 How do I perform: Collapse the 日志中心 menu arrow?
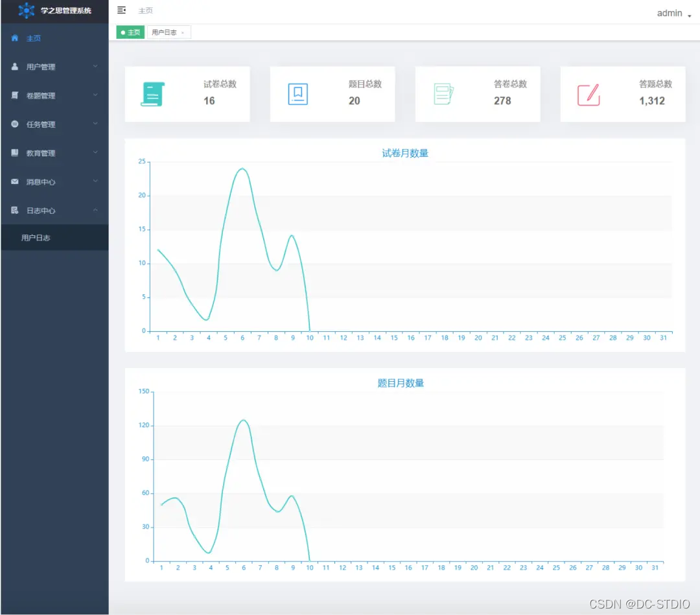[x=95, y=210]
